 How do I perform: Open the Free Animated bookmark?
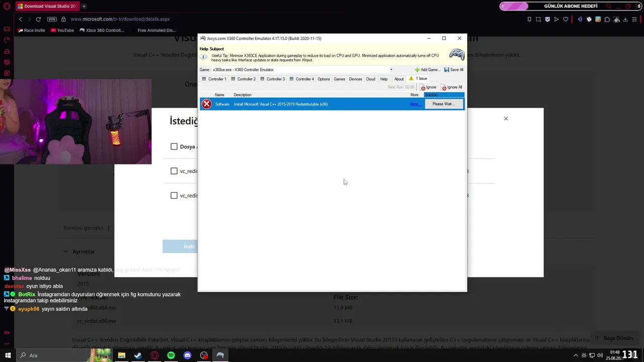click(x=153, y=30)
